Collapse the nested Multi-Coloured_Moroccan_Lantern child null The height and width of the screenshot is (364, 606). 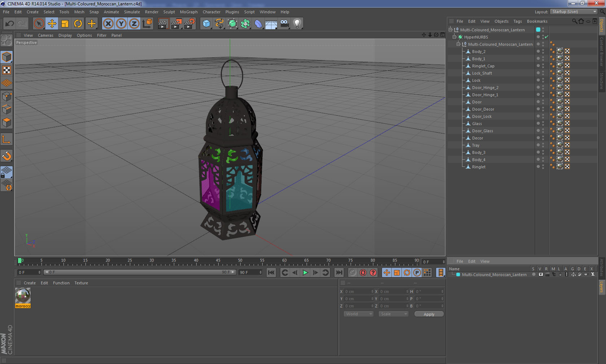point(458,44)
